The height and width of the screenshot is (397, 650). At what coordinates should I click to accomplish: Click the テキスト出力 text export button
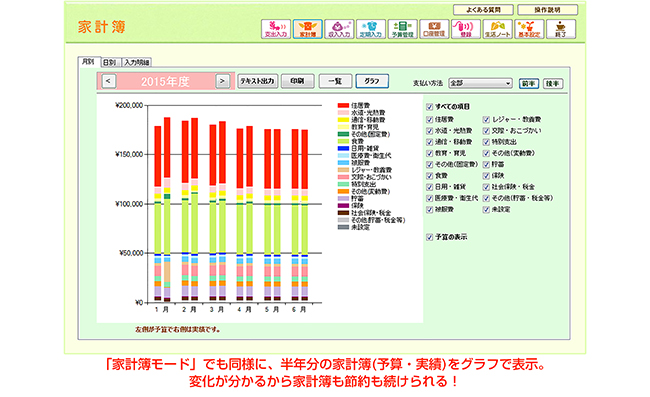(x=257, y=81)
